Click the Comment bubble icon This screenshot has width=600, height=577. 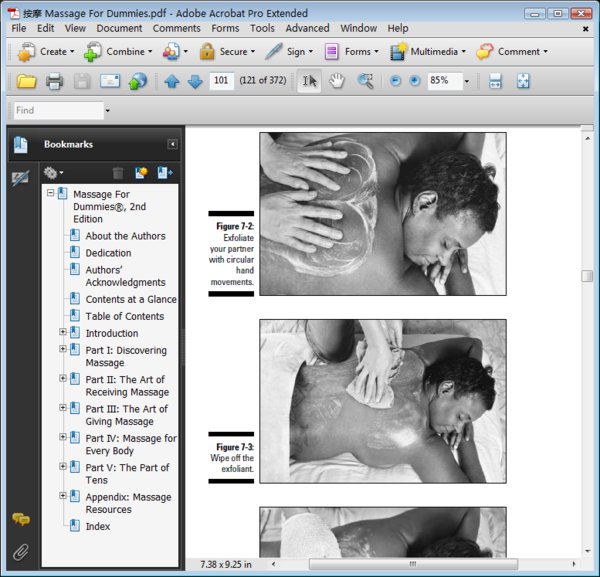(x=485, y=52)
